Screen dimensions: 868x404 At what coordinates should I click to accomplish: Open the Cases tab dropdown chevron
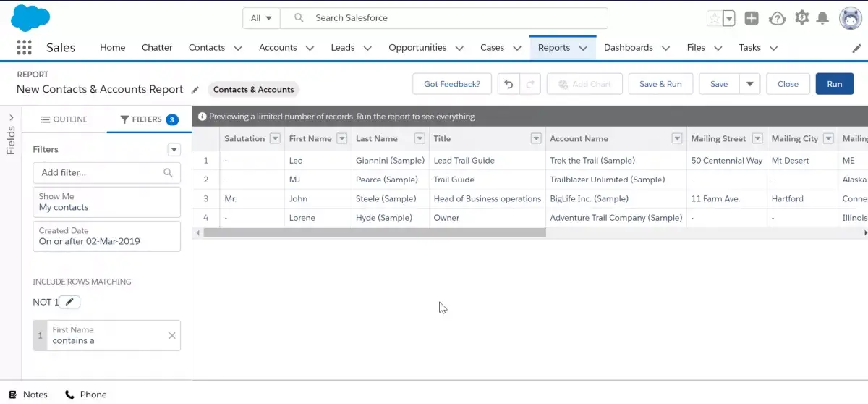(517, 49)
